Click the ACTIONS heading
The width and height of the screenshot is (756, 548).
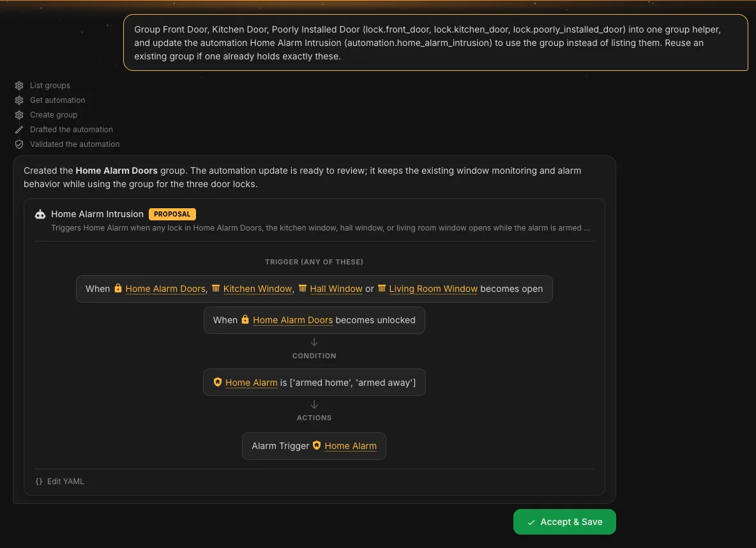pos(314,418)
